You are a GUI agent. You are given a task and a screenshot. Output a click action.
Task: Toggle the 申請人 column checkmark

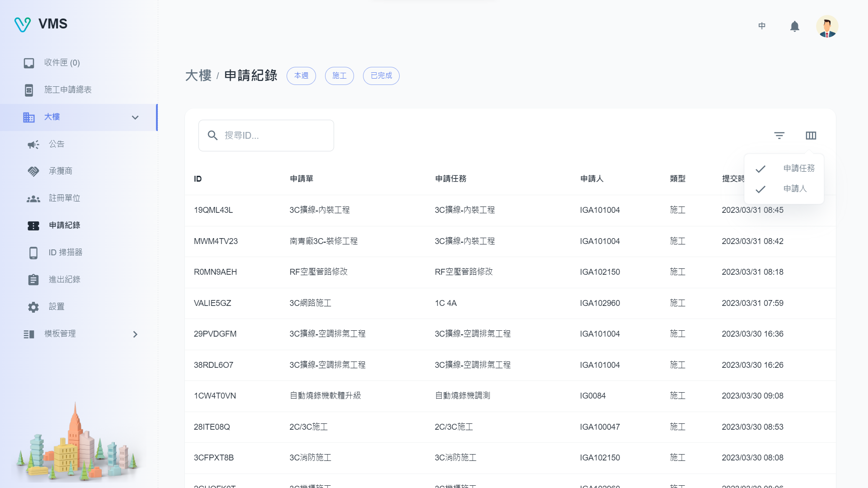(760, 189)
